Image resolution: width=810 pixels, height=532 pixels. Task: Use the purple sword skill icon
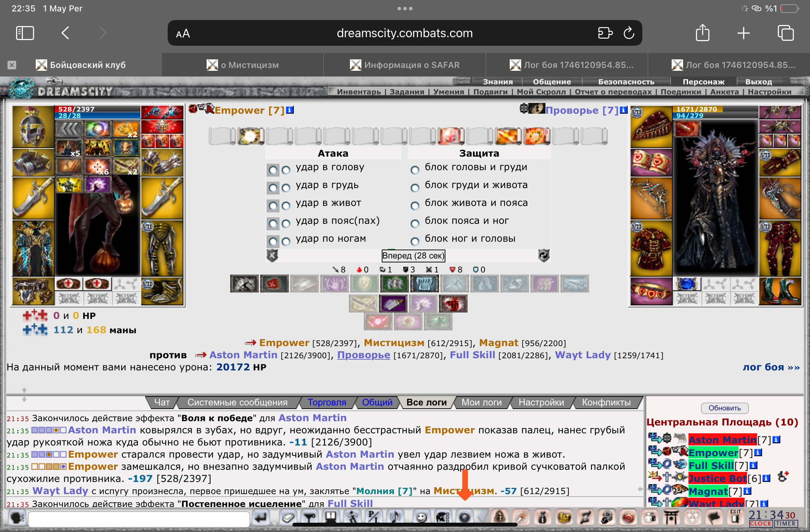pos(393,304)
